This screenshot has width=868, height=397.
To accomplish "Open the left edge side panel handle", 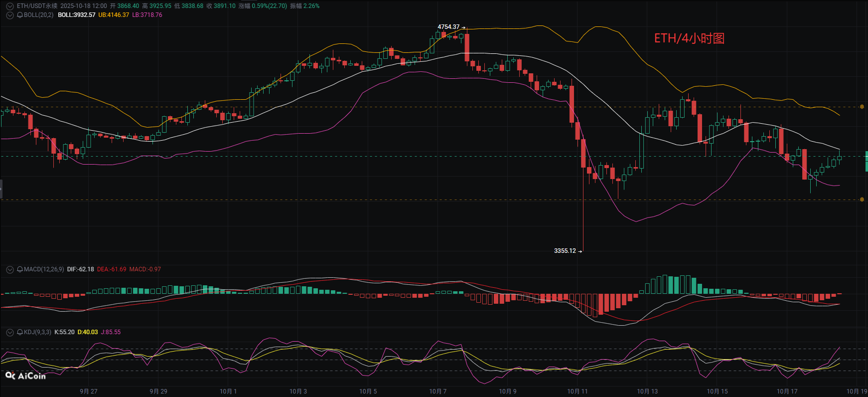I will pyautogui.click(x=1, y=189).
